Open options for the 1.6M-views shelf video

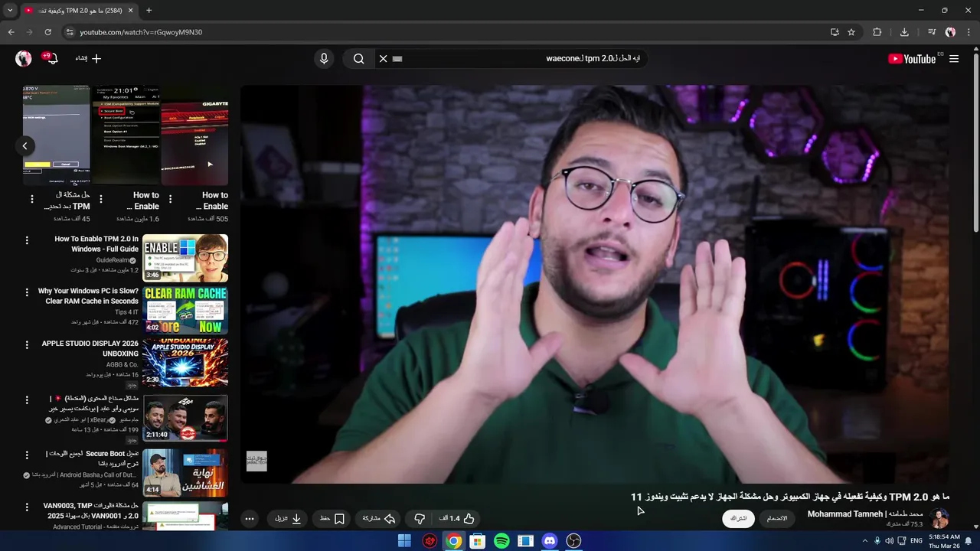click(100, 199)
